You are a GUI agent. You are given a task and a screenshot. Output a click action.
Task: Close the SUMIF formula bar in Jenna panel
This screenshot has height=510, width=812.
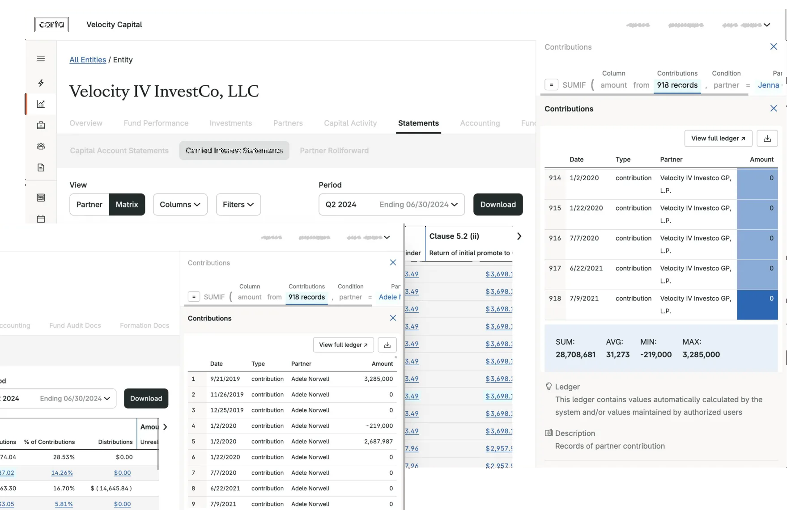point(774,46)
